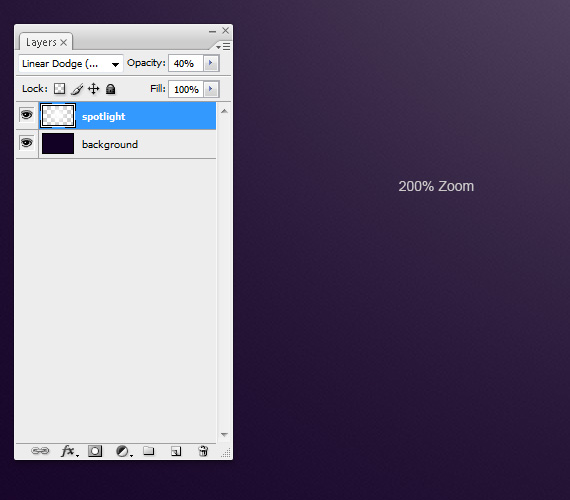
Task: Select the background layer
Action: coord(127,144)
